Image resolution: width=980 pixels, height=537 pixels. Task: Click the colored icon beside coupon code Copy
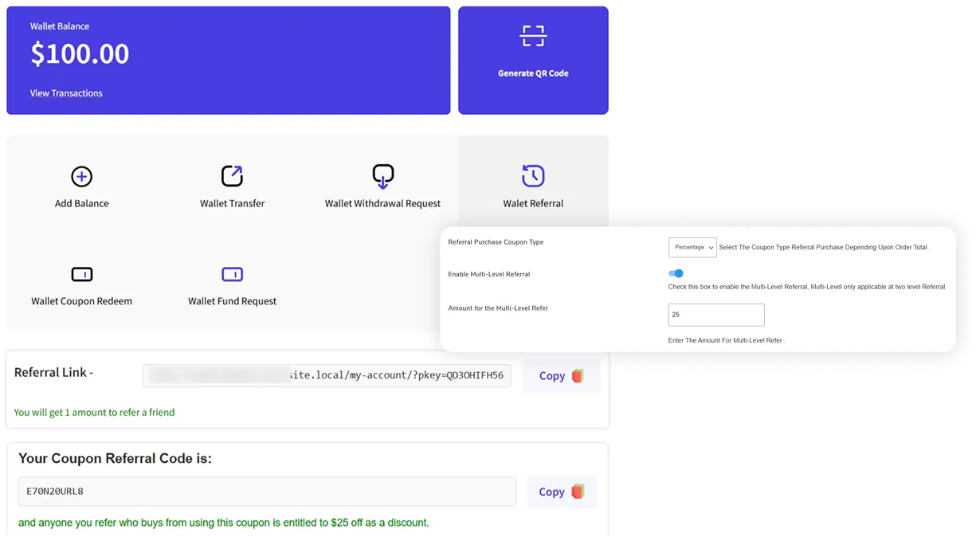pyautogui.click(x=578, y=492)
